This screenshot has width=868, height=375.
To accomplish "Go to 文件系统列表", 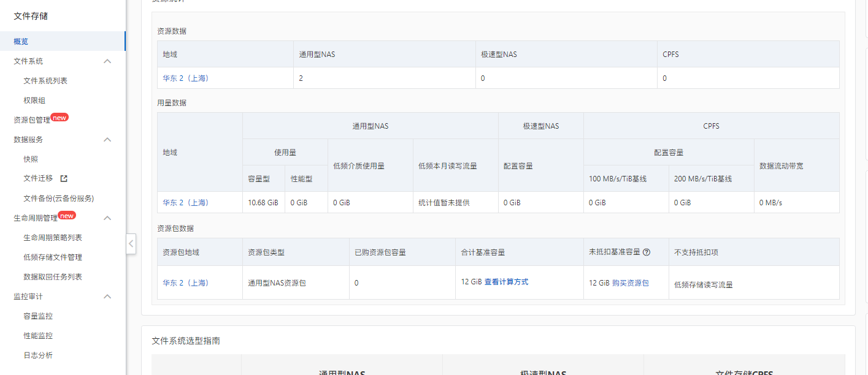I will point(45,81).
